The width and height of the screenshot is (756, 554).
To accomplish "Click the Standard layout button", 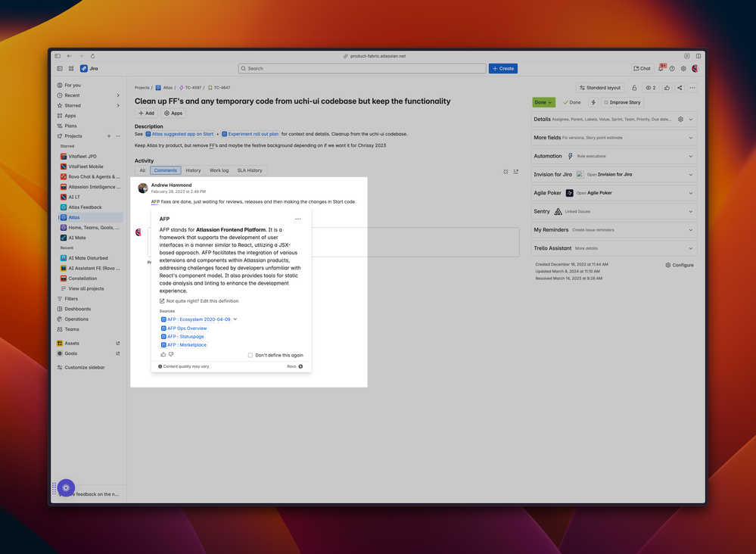I will point(600,88).
